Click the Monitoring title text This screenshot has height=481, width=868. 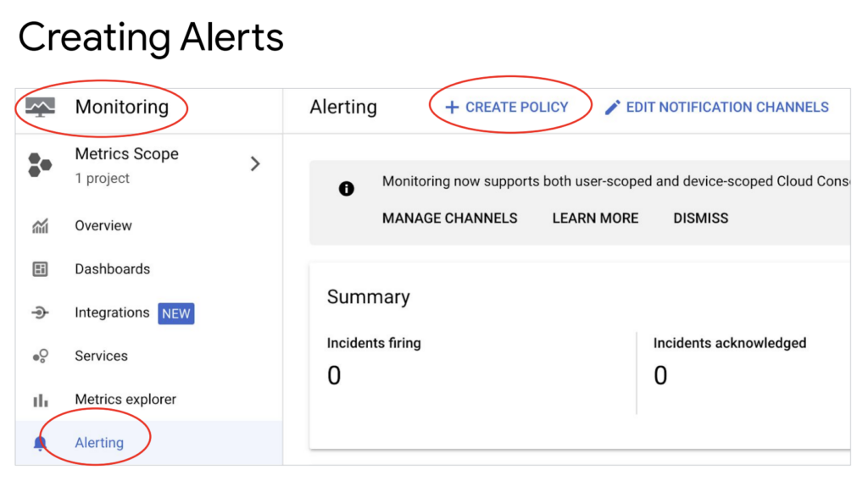click(x=122, y=107)
